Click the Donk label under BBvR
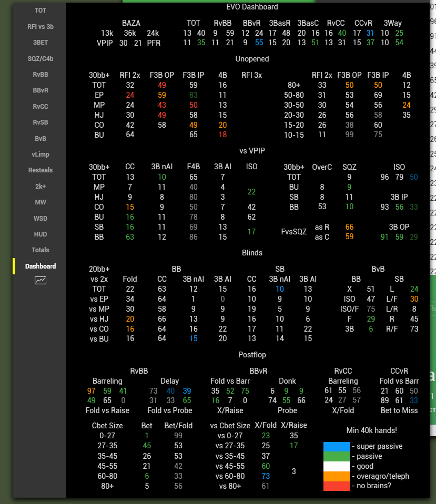The width and height of the screenshot is (436, 504). (x=287, y=381)
